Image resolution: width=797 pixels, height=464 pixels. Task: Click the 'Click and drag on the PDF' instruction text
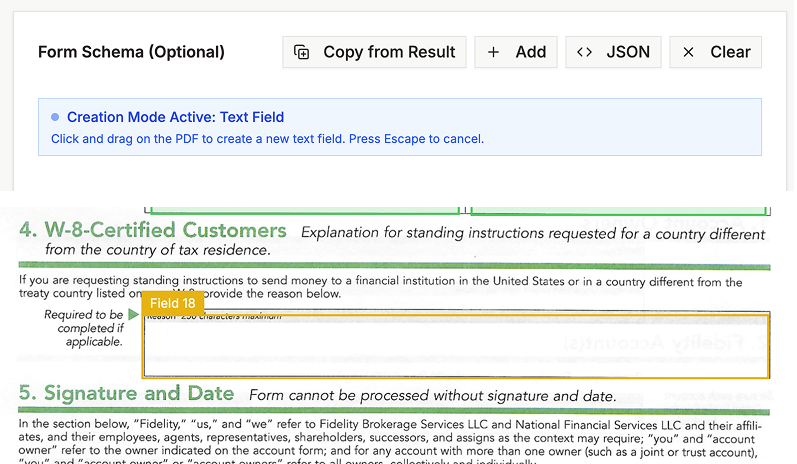(267, 139)
